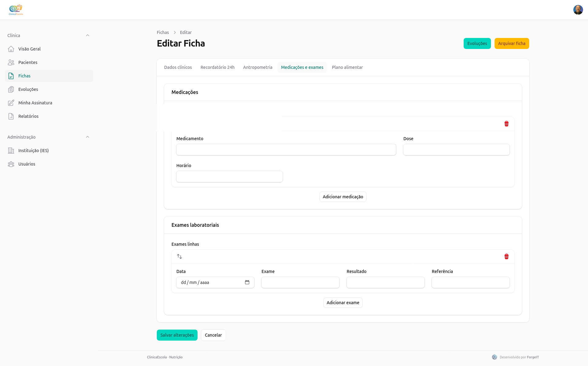This screenshot has height=366, width=588.
Task: Open the calendar picker in Data field
Action: (247, 282)
